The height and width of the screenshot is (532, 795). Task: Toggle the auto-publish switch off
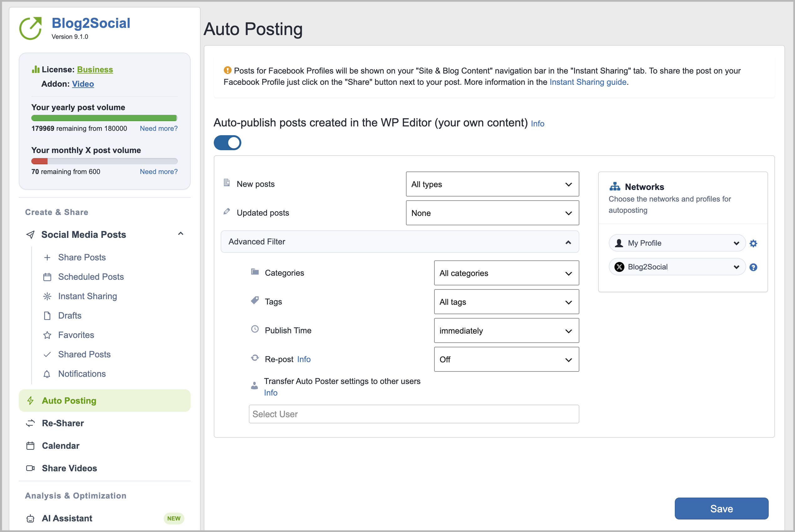(227, 143)
